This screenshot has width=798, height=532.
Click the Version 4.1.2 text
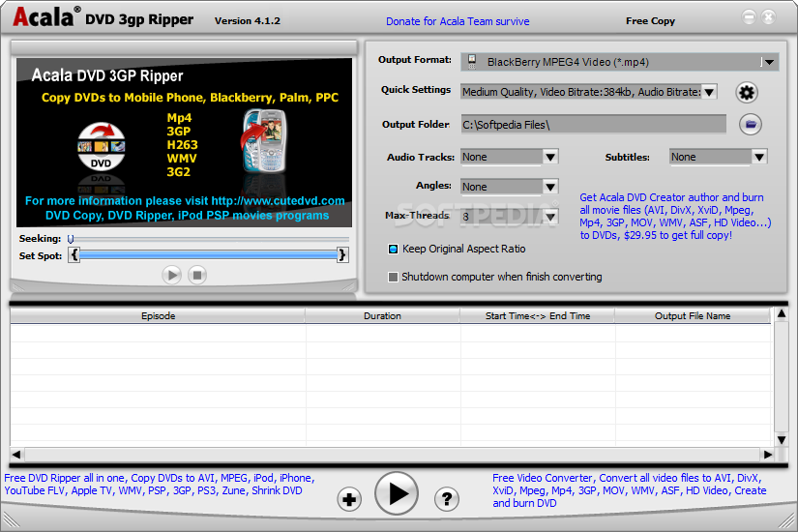point(248,21)
